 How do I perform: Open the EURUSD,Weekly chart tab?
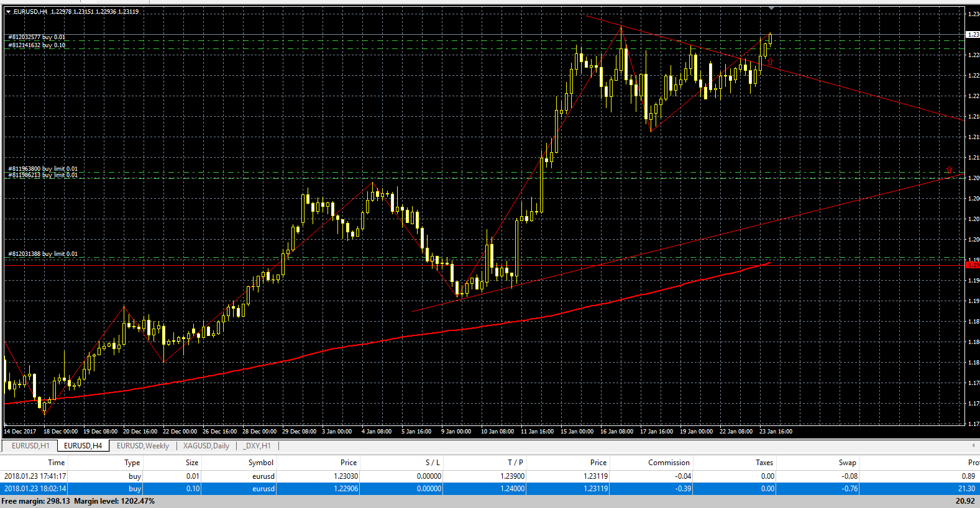(143, 446)
